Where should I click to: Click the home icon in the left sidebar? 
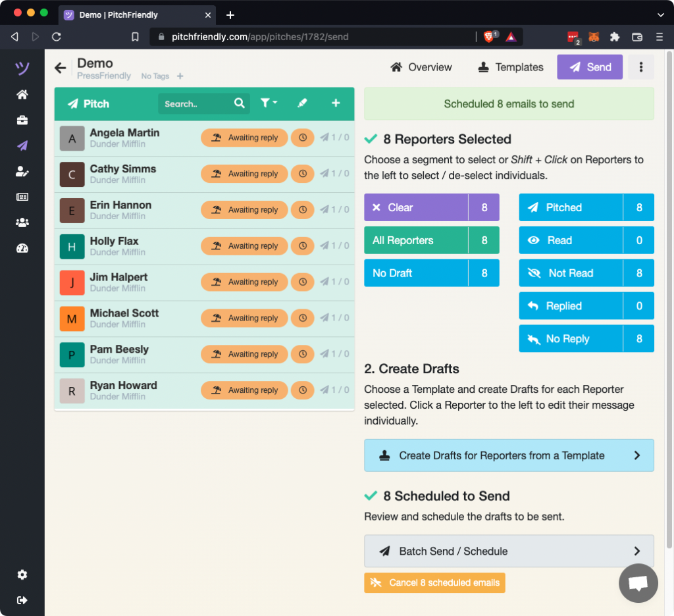[x=22, y=95]
